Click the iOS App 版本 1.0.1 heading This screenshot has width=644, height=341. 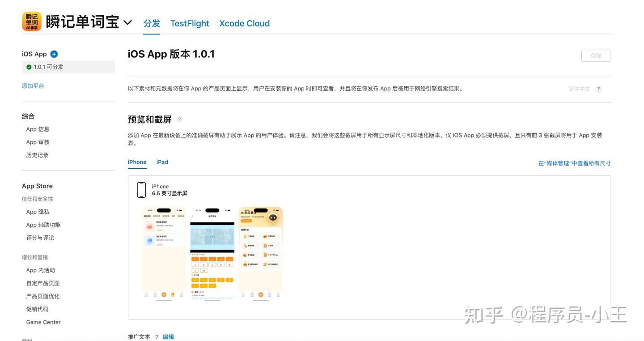(171, 54)
